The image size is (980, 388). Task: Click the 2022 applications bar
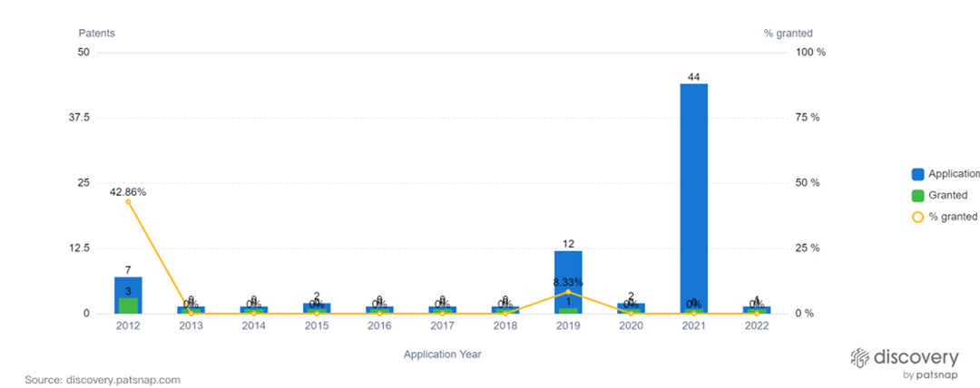[x=757, y=310]
